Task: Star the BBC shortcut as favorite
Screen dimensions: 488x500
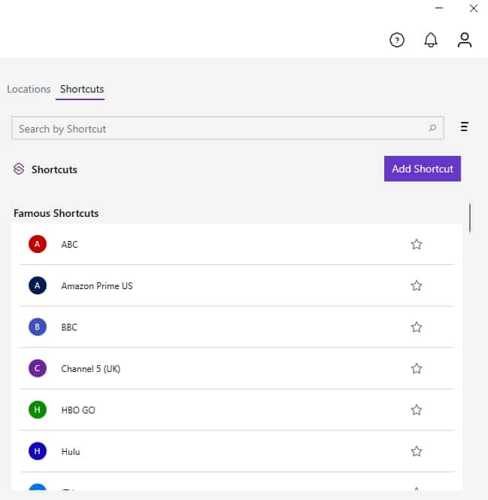Action: [416, 327]
